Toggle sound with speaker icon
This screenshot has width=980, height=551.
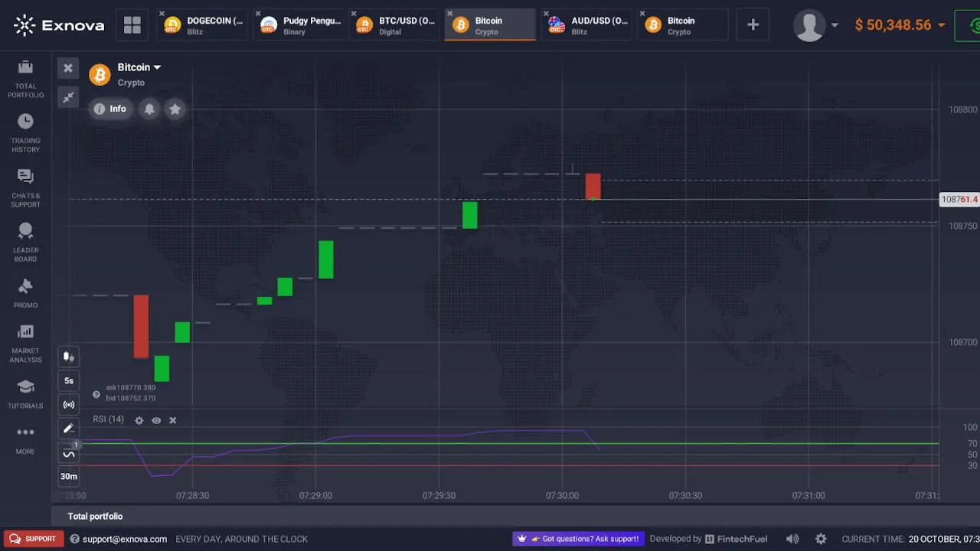click(x=792, y=539)
